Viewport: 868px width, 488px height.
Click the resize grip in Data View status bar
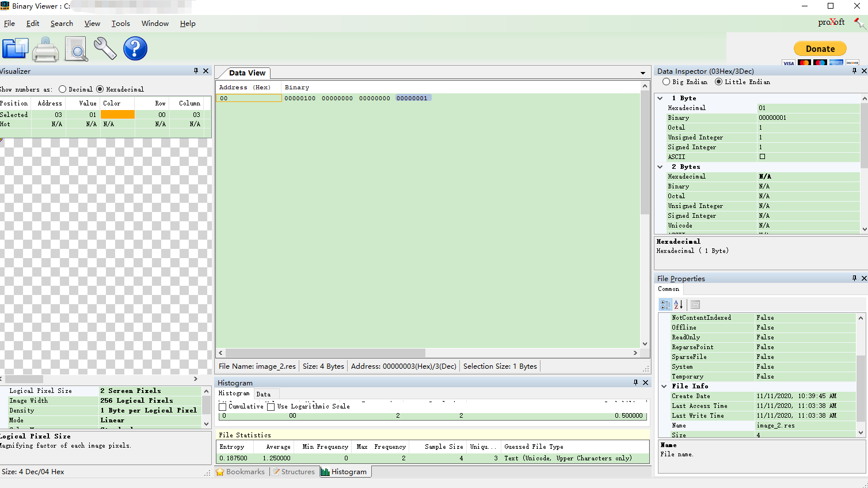pos(646,369)
